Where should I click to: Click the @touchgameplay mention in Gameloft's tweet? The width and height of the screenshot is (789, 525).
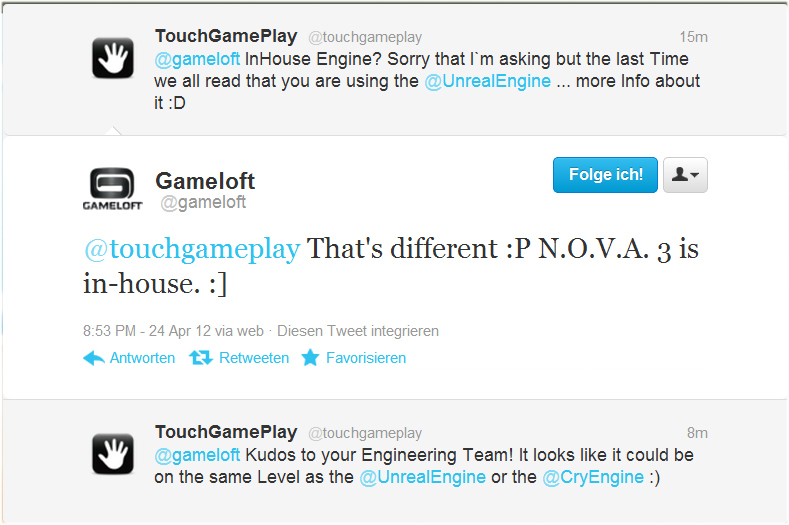point(192,249)
